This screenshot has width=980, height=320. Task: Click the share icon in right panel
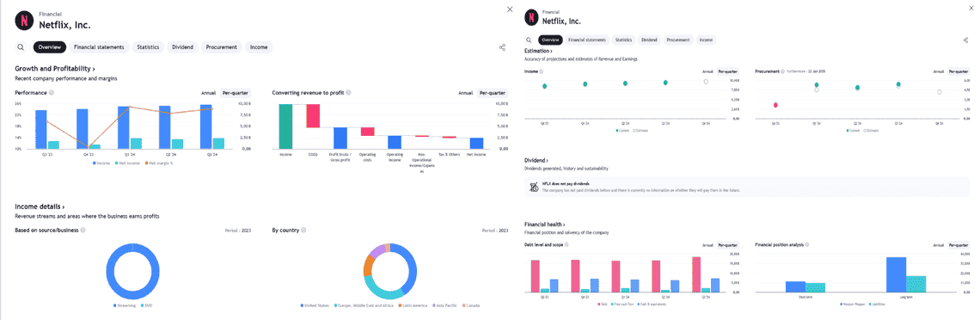coord(965,40)
